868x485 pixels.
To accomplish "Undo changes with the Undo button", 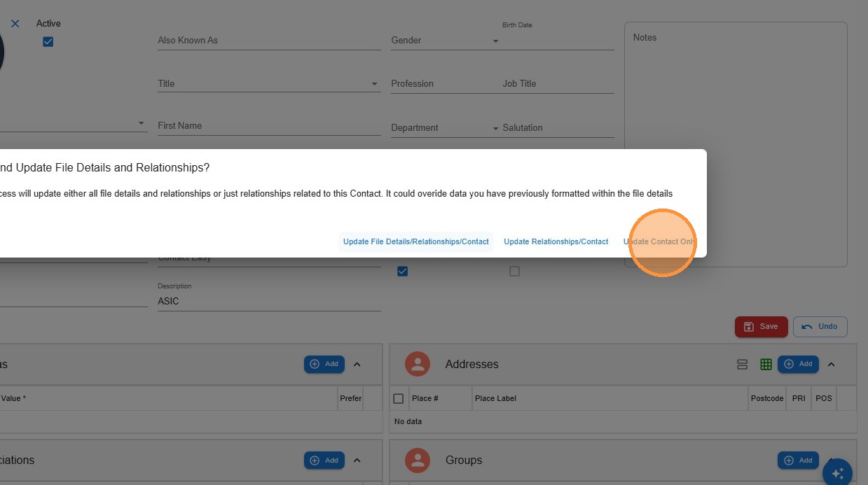I will pyautogui.click(x=820, y=327).
